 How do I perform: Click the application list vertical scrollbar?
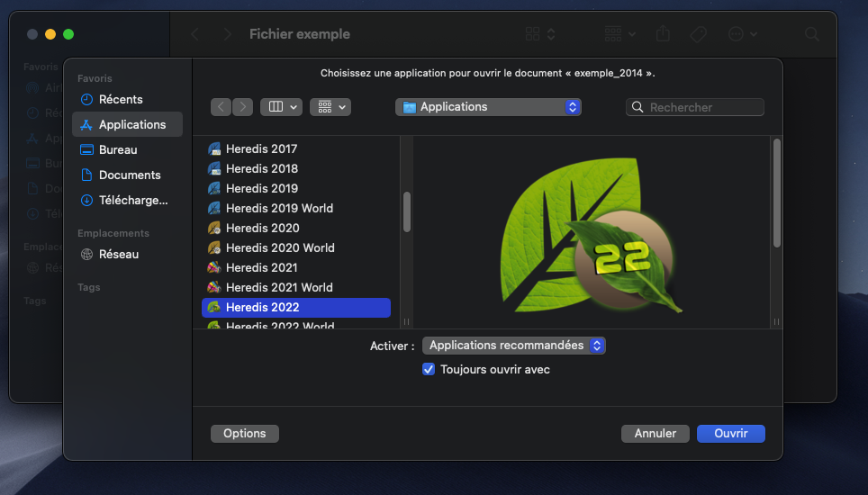(x=406, y=212)
